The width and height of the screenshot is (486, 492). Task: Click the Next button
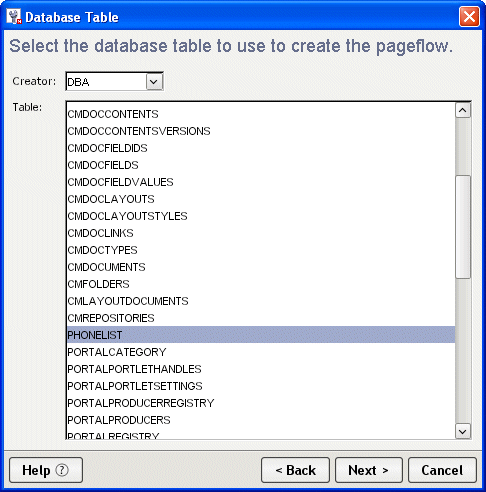click(x=369, y=470)
